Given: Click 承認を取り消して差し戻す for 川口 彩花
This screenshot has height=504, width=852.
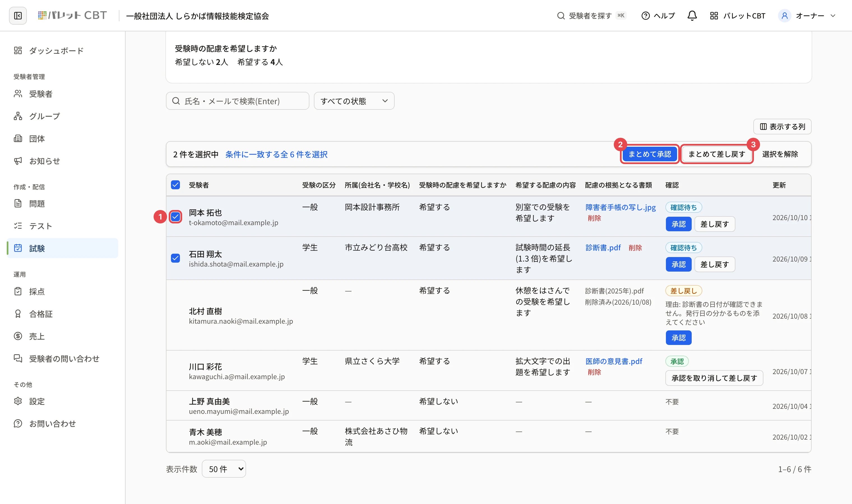Looking at the screenshot, I should click(714, 378).
